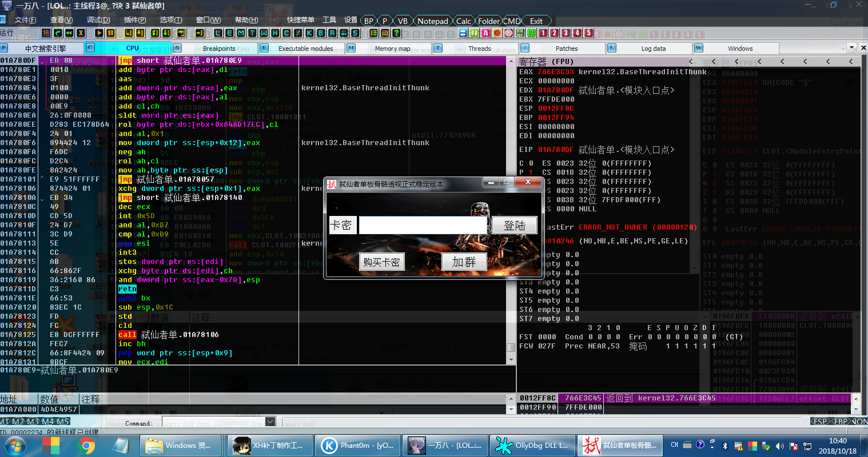Image resolution: width=868 pixels, height=457 pixels.
Task: Open the 帮助(H) menu
Action: (246, 20)
